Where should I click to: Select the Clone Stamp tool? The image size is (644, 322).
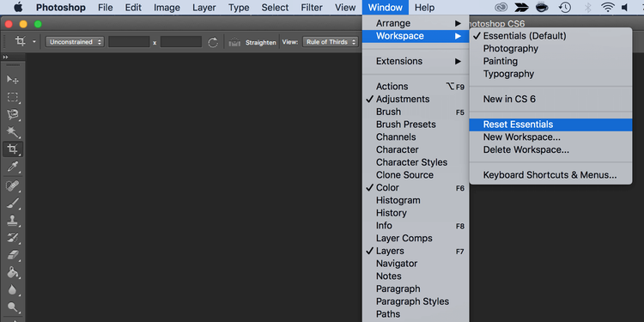pyautogui.click(x=12, y=221)
